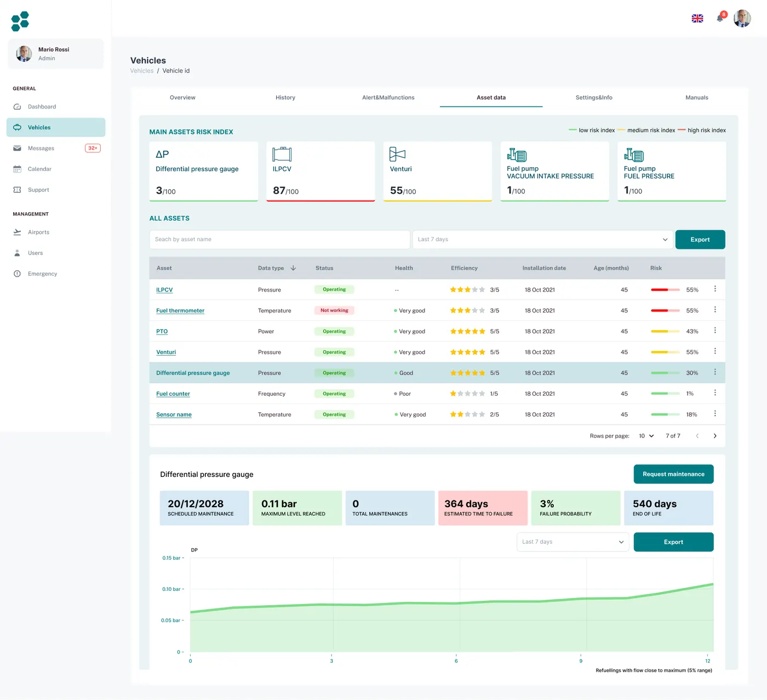Open row menu for ILPCV
The image size is (767, 700).
tap(715, 289)
